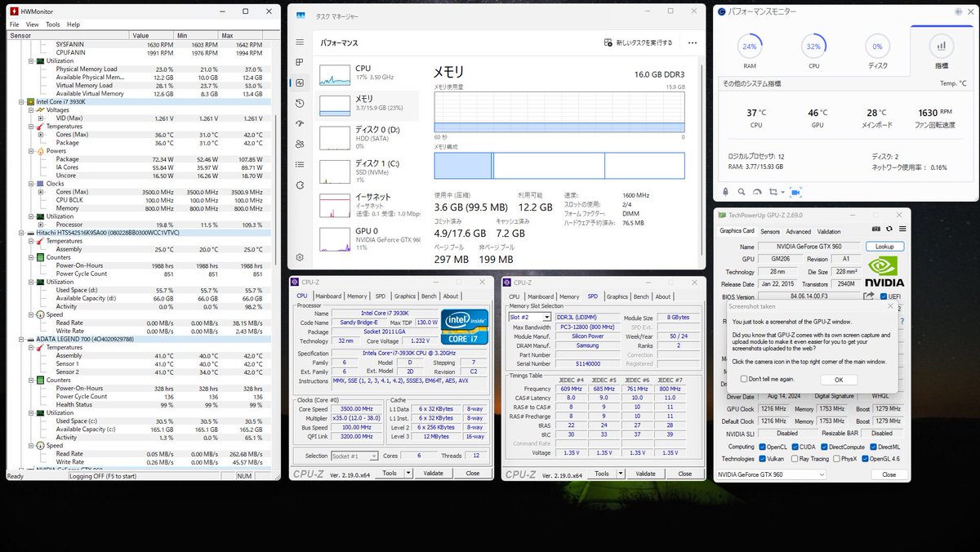Refresh GPU-Z readings with the refresh icon
Image resolution: width=980 pixels, height=552 pixels.
pyautogui.click(x=889, y=229)
